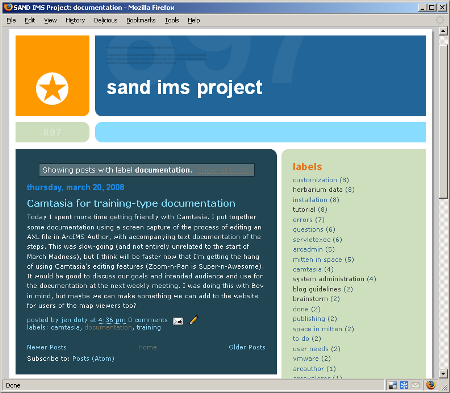The width and height of the screenshot is (450, 393).
Task: Open the Camtasia for training-type documentation post
Action: (131, 203)
